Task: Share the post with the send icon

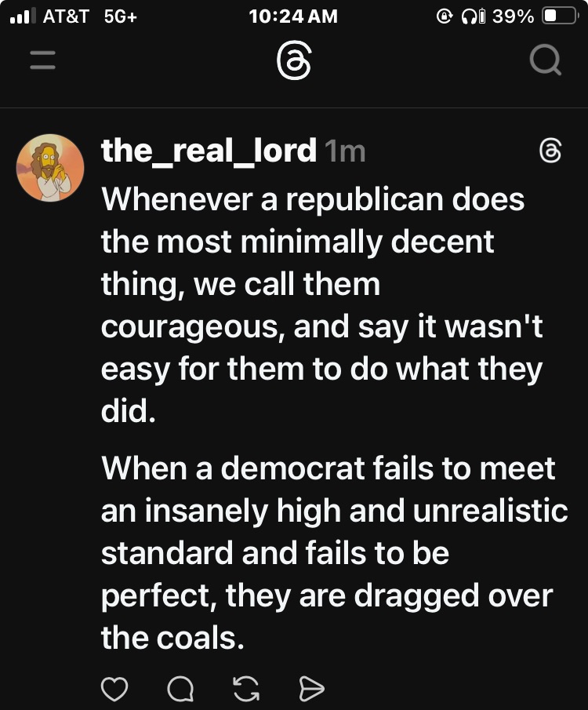Action: (312, 690)
